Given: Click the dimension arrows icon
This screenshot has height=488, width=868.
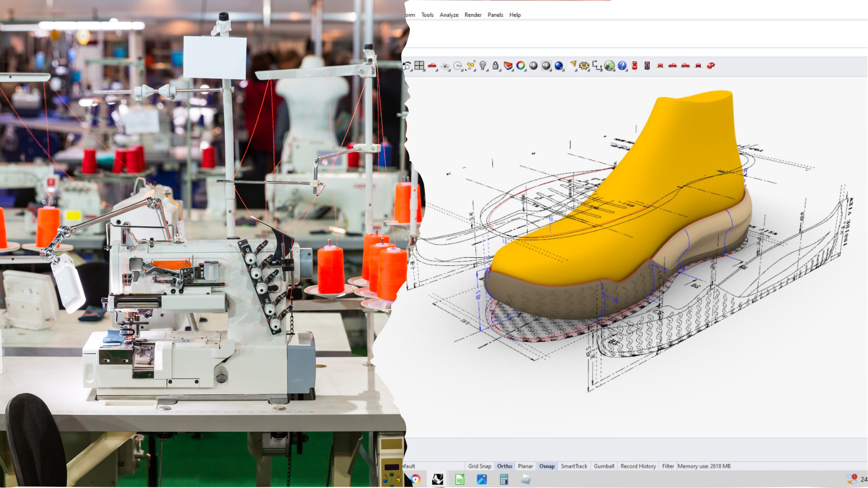Looking at the screenshot, I should coord(597,66).
